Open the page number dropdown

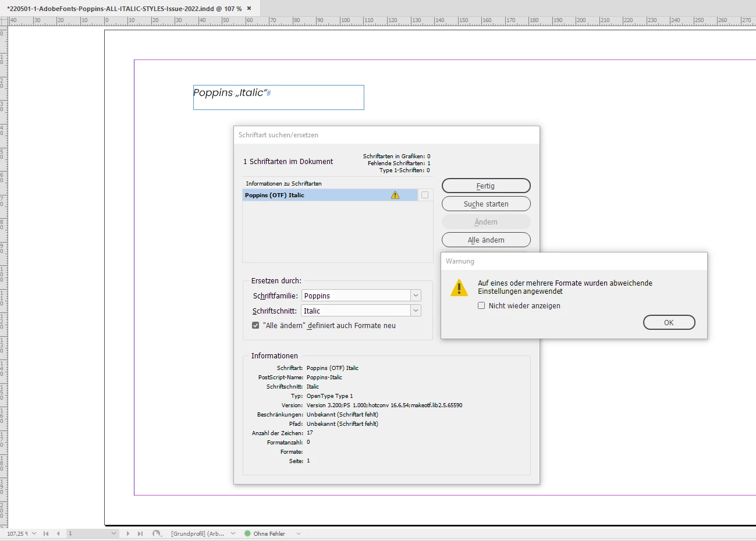(113, 533)
